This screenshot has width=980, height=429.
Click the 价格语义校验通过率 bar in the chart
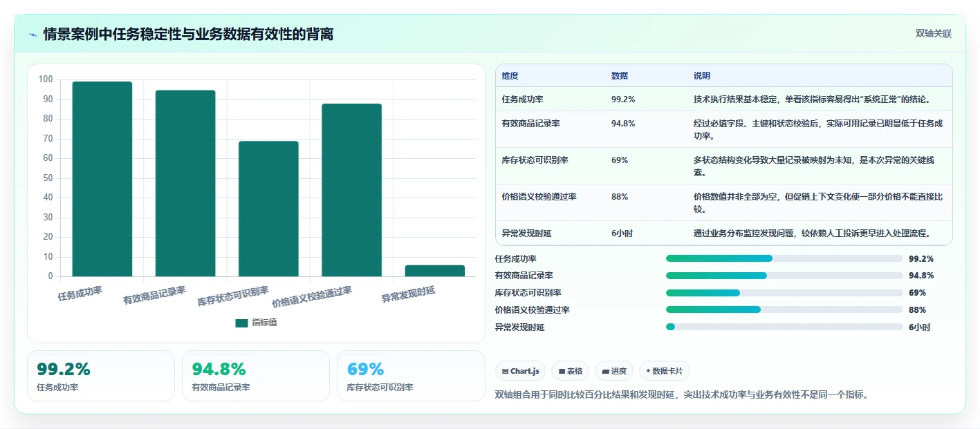[x=351, y=190]
